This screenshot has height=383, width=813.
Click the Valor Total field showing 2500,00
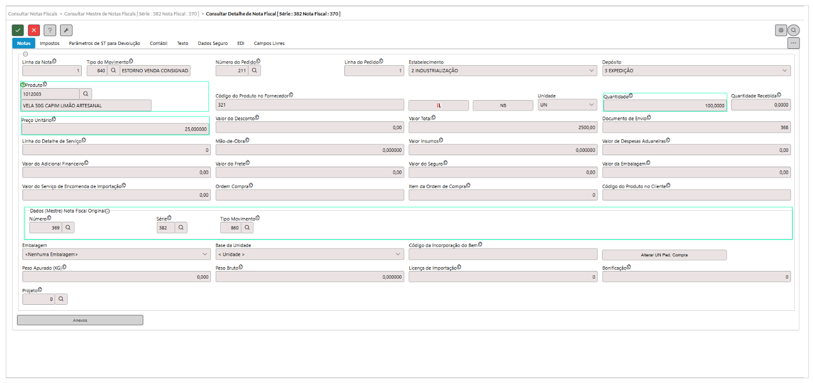503,128
